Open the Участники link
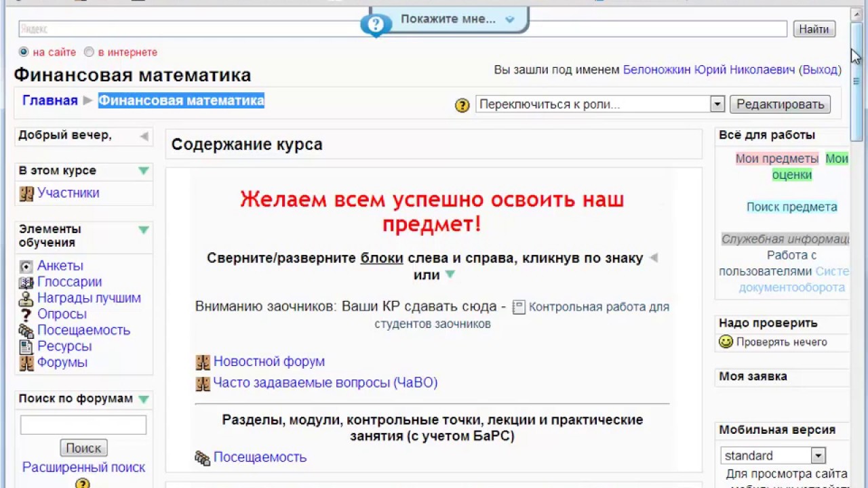 [x=68, y=193]
